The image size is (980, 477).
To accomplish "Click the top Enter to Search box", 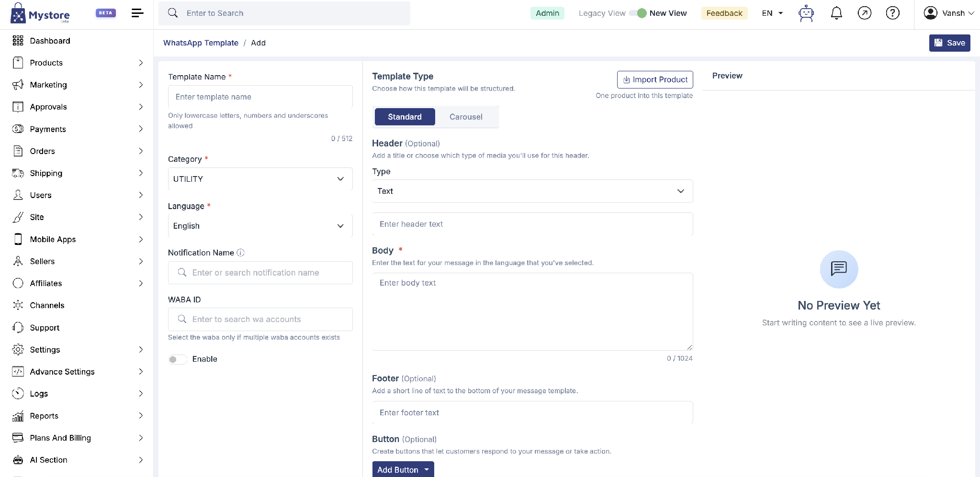I will click(284, 13).
